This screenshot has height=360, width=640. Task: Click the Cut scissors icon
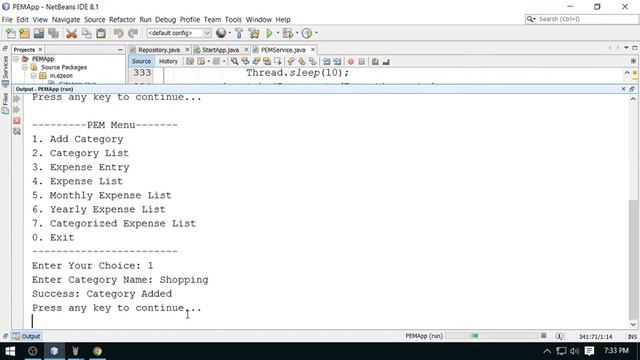click(71, 33)
